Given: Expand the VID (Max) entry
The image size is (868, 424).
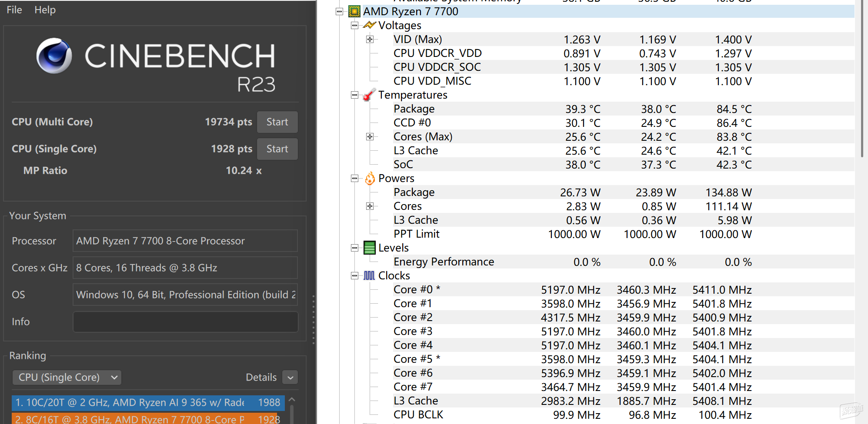Looking at the screenshot, I should pyautogui.click(x=370, y=40).
